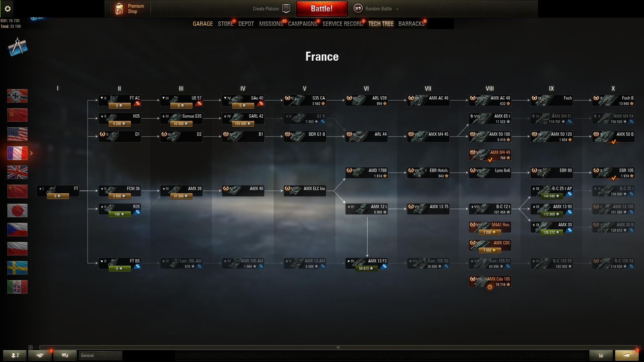
Task: Select the AMX ELC bis vehicle node
Action: (x=305, y=191)
